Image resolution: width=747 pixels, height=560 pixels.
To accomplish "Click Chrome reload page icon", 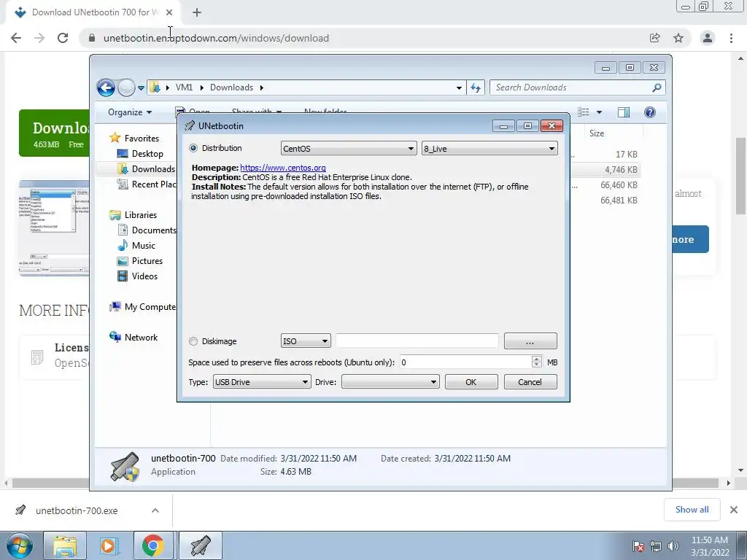I will (x=63, y=38).
